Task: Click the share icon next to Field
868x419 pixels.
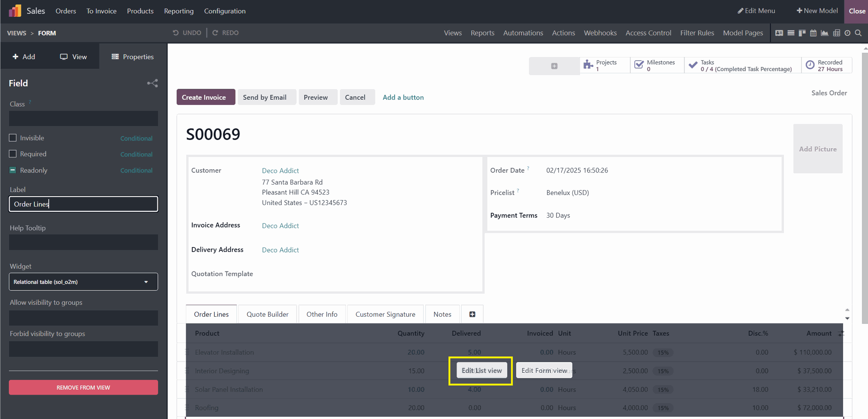Action: click(152, 83)
